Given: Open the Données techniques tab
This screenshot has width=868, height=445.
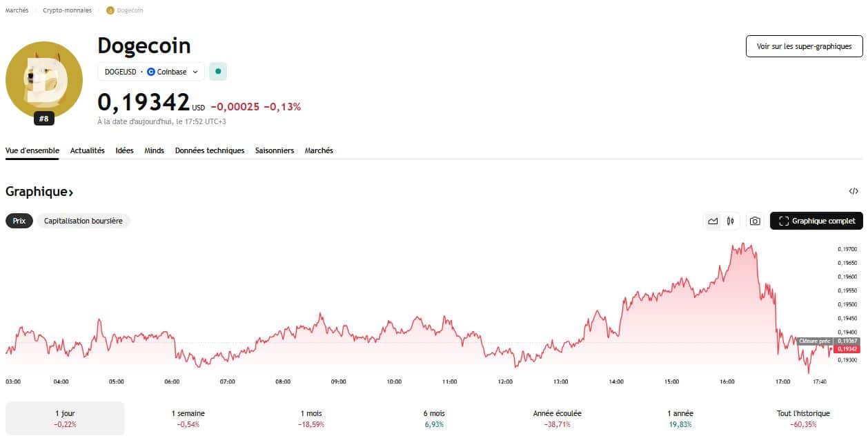Looking at the screenshot, I should point(209,150).
